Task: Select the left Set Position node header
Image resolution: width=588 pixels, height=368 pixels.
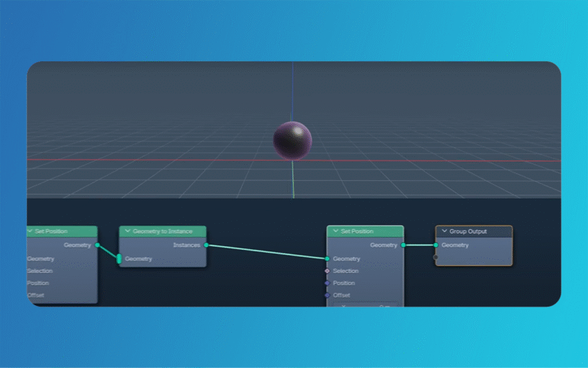Action: pyautogui.click(x=62, y=232)
